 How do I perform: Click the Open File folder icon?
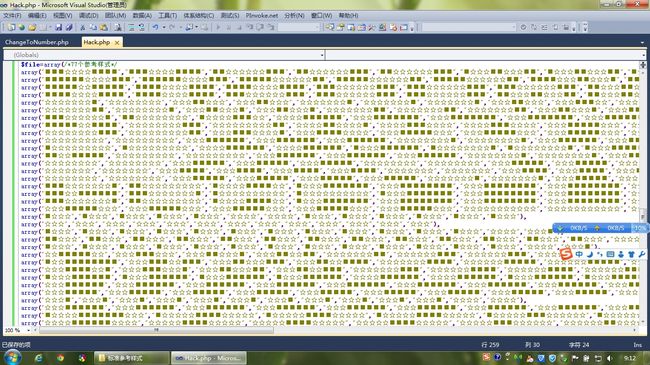[x=32, y=27]
